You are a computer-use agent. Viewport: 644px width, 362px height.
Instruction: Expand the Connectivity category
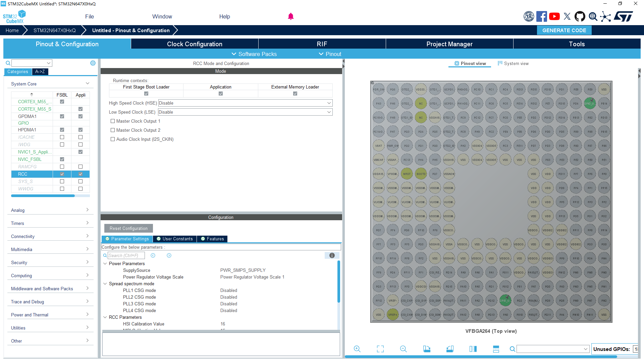[x=50, y=236]
